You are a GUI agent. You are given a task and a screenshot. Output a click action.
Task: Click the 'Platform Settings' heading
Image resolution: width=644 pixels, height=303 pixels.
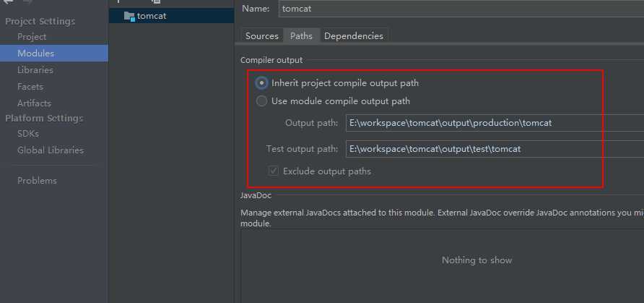[x=44, y=119]
